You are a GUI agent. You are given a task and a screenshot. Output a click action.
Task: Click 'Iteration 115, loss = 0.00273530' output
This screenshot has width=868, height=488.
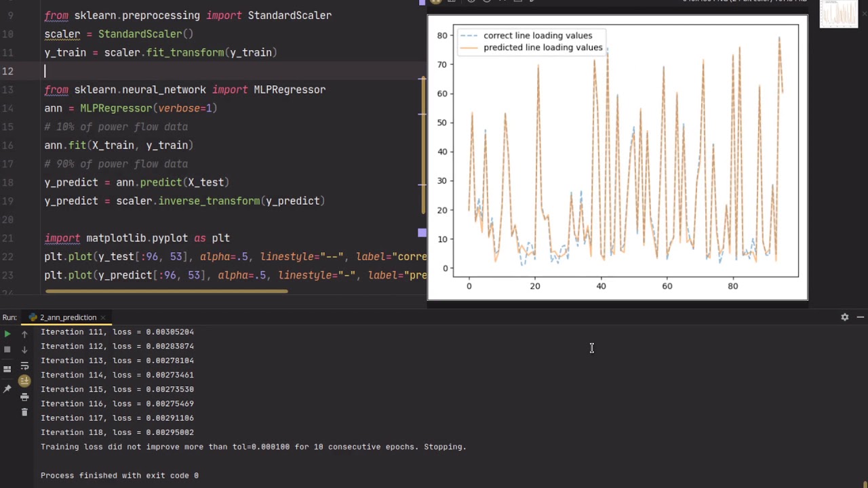117,389
